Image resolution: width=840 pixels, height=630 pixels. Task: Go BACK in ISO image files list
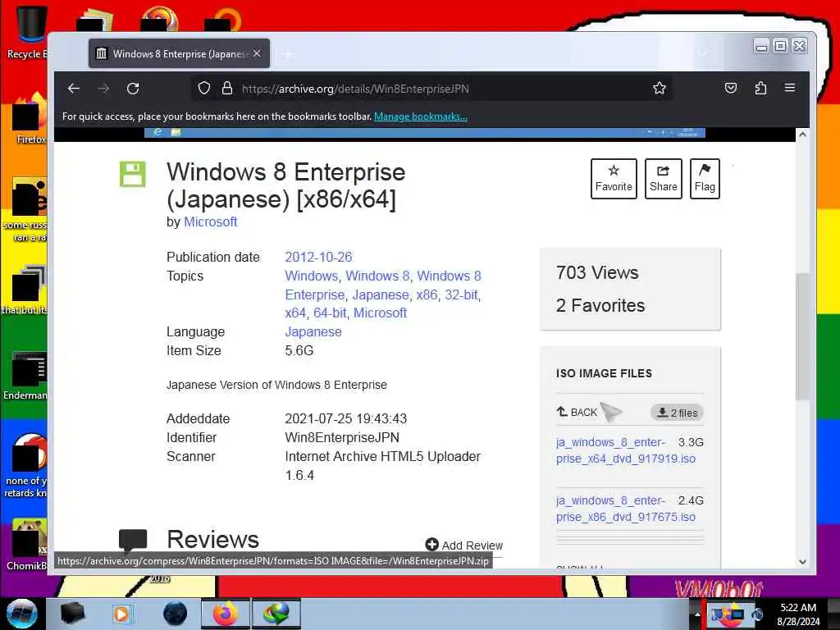[577, 412]
